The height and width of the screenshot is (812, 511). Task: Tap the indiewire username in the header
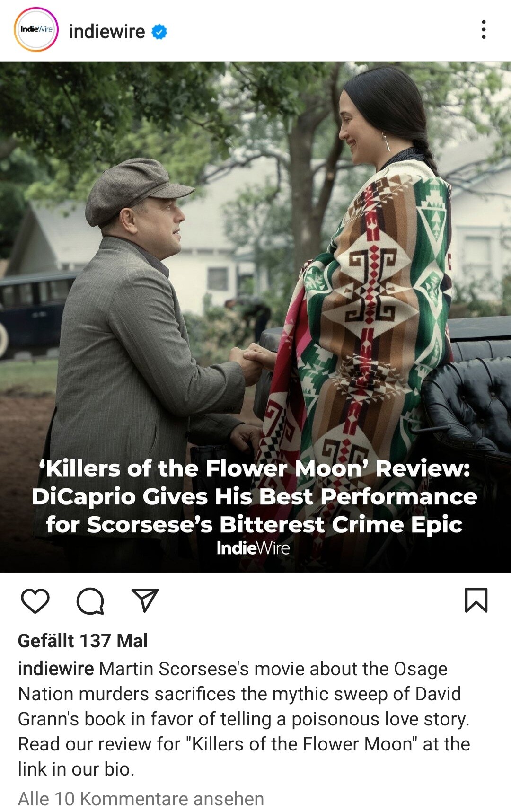pyautogui.click(x=107, y=32)
